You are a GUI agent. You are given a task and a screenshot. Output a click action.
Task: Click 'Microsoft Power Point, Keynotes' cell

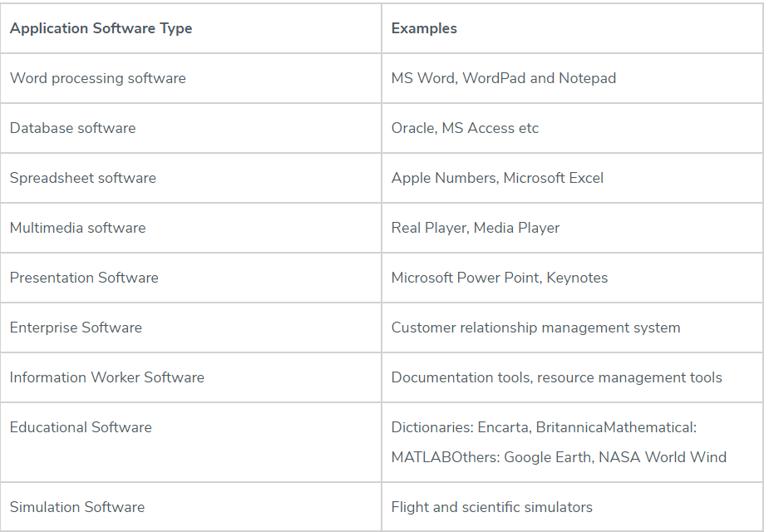point(500,278)
